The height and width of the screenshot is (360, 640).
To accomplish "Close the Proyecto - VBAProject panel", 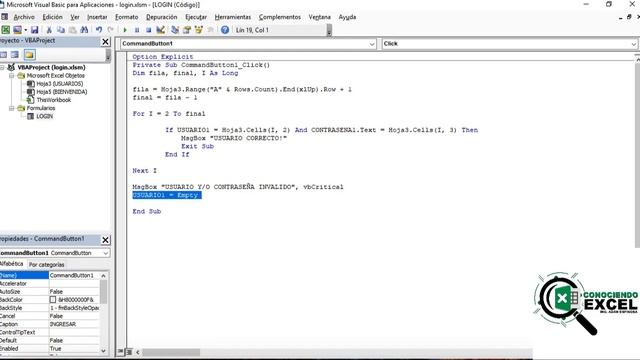I will pyautogui.click(x=105, y=42).
